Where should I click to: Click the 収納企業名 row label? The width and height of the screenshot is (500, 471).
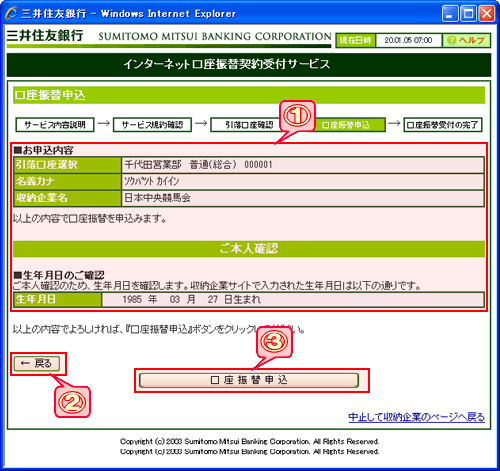point(67,198)
